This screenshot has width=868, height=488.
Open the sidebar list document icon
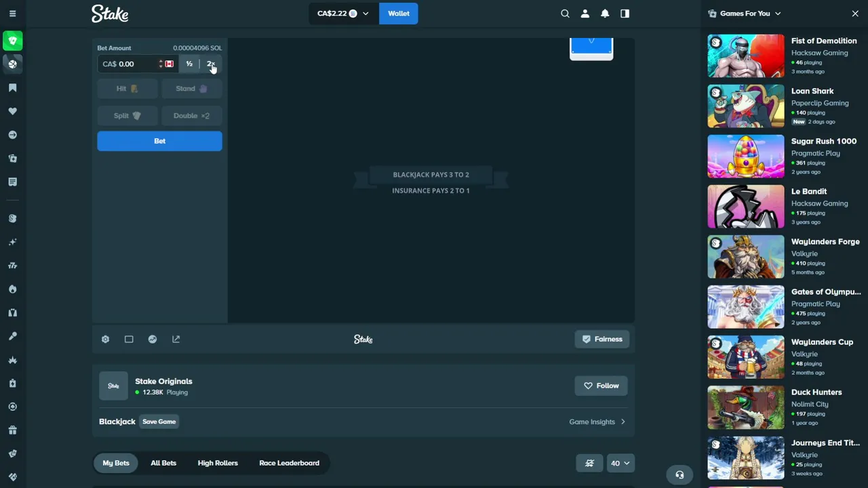point(12,182)
